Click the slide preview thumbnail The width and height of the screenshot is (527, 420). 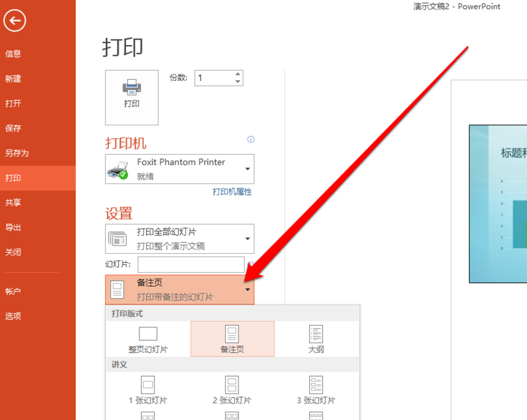pyautogui.click(x=497, y=203)
